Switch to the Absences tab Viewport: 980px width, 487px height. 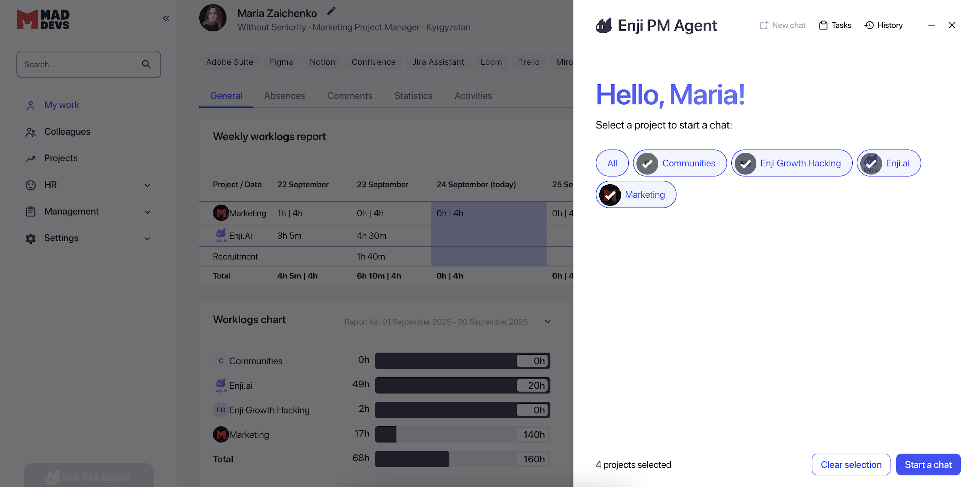pos(285,96)
